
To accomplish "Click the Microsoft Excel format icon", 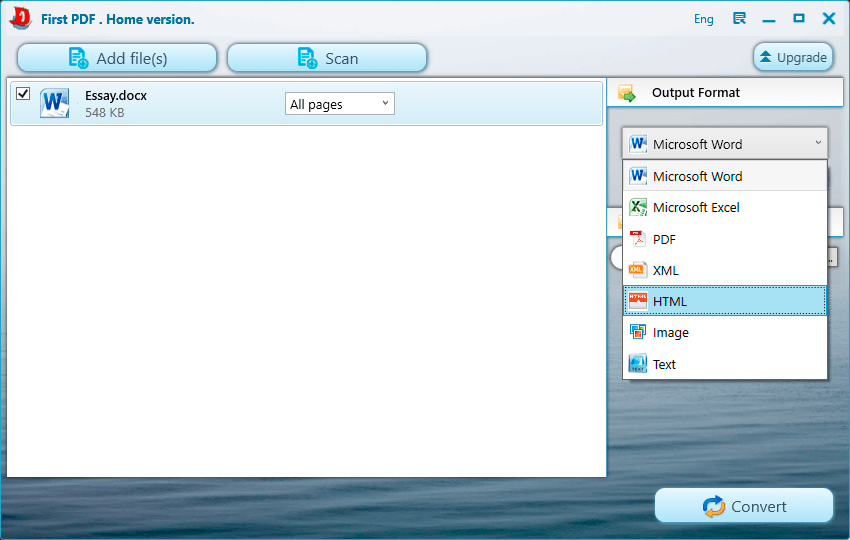I will tap(638, 207).
